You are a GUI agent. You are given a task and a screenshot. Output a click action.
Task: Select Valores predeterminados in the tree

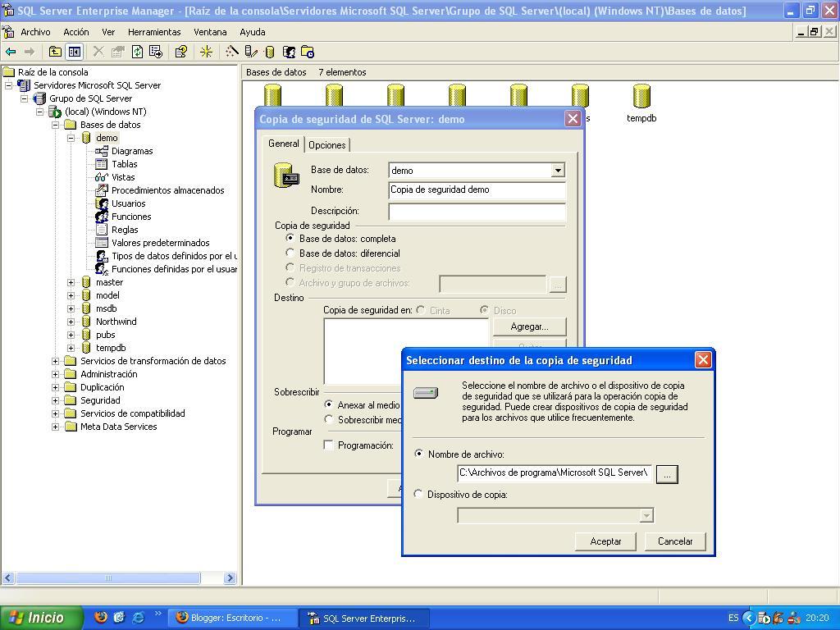pos(160,243)
